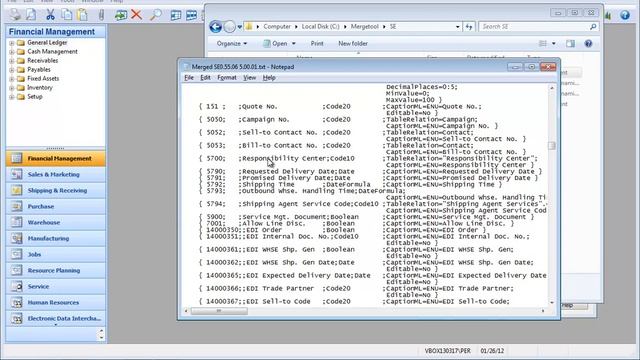Expand the General Ledger tree node
The image size is (640, 360).
coord(12,42)
